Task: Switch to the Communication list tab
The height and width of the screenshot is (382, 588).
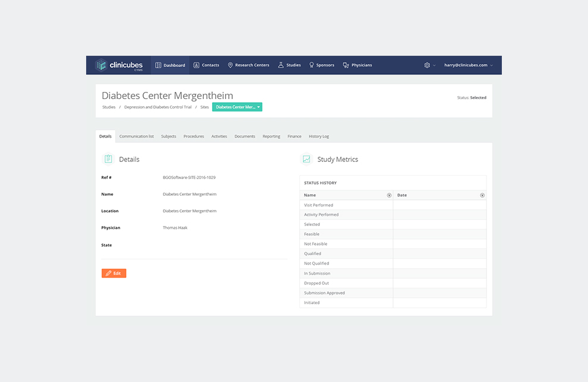Action: click(137, 136)
